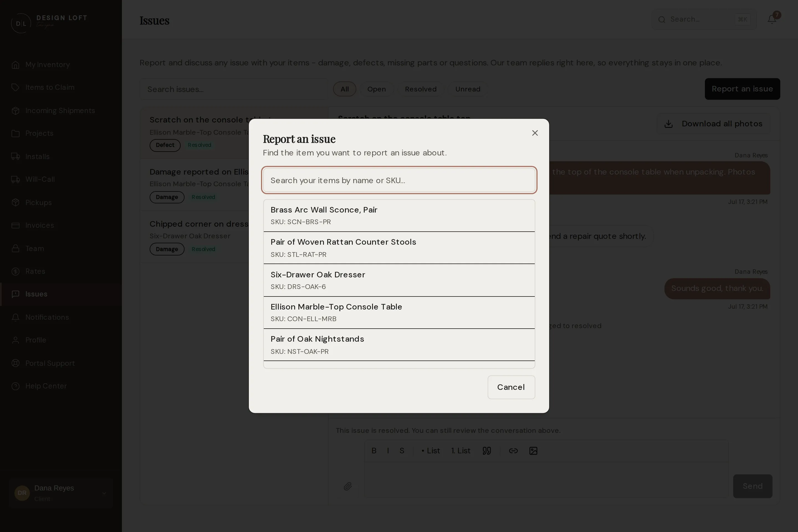Close the Report an issue dialog
This screenshot has height=532, width=798.
[x=535, y=133]
